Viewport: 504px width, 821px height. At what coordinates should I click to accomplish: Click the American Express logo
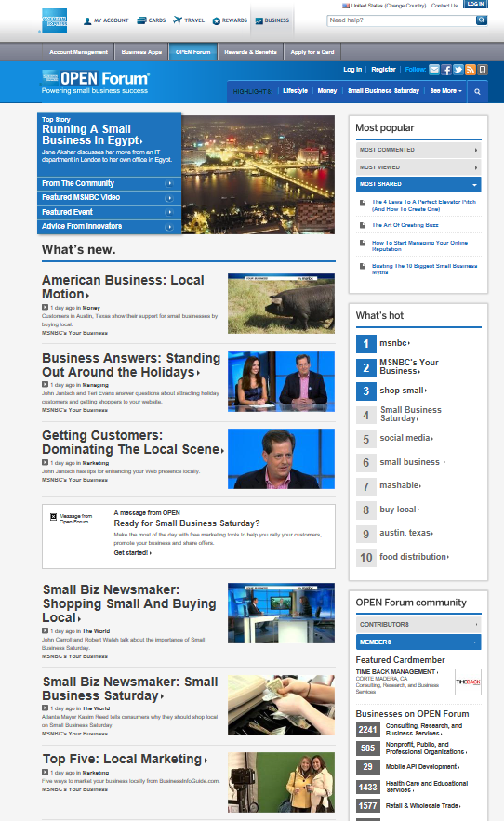pos(55,21)
